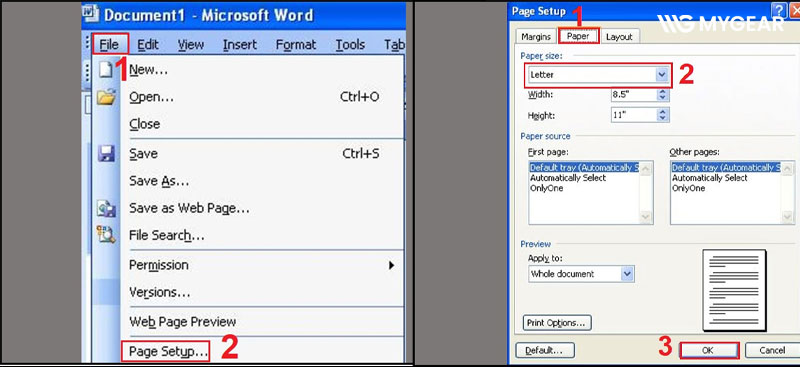Select OnlyOne in Other pages list
The image size is (800, 367).
coord(688,188)
